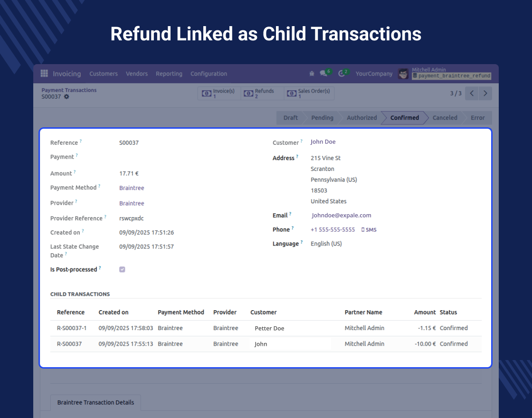Click the SMS link next to phone
Image resolution: width=532 pixels, height=418 pixels.
click(x=369, y=230)
